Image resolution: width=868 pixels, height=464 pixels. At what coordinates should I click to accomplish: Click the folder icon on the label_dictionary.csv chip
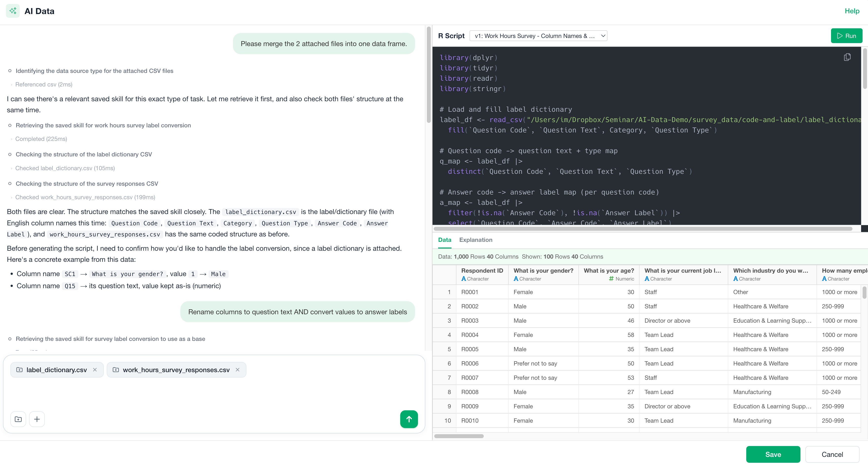(x=19, y=369)
